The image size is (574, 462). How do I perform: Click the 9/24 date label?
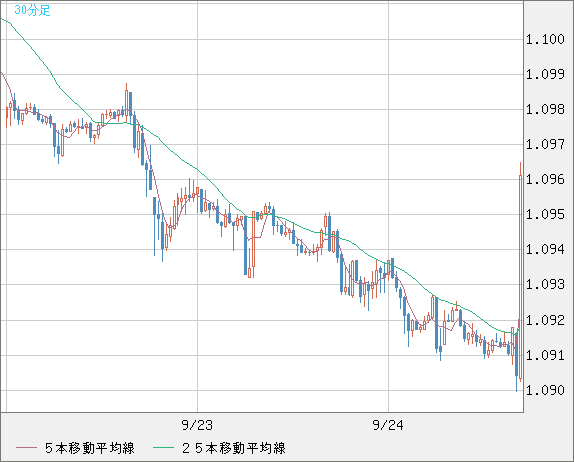[x=388, y=425]
